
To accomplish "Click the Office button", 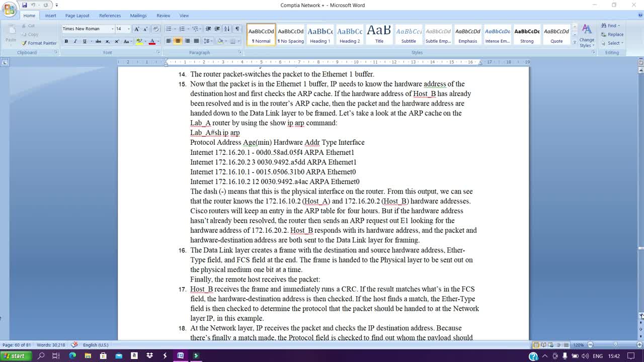I will click(9, 9).
